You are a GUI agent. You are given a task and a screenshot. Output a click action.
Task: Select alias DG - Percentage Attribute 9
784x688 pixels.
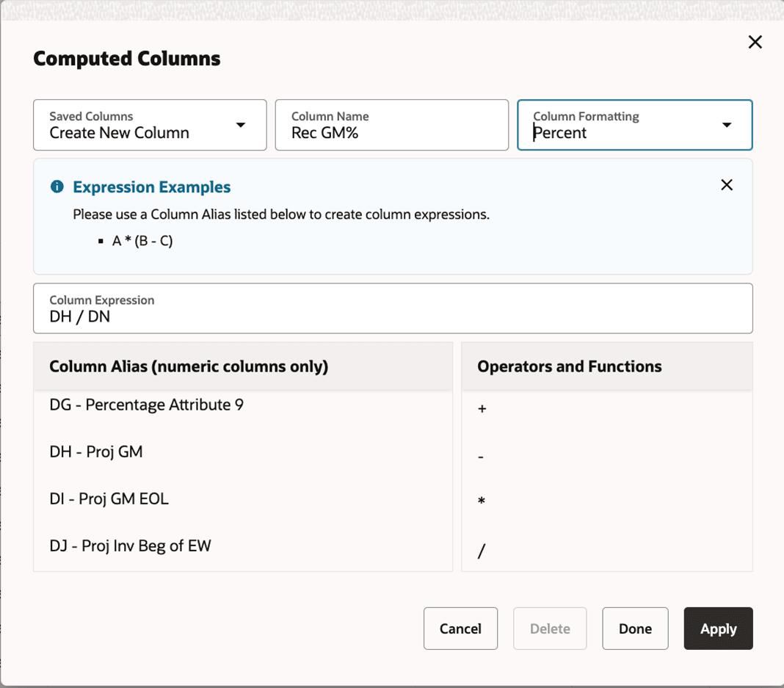146,405
